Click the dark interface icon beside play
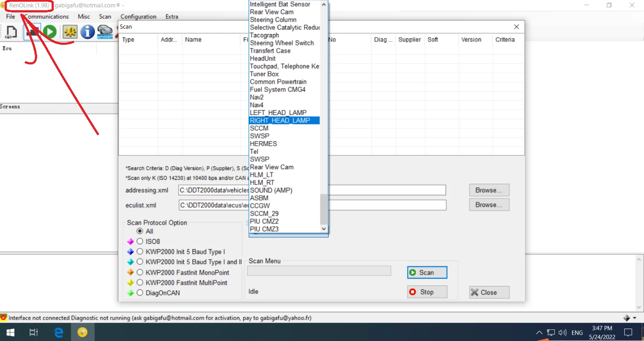Image resolution: width=644 pixels, height=341 pixels. coord(32,32)
